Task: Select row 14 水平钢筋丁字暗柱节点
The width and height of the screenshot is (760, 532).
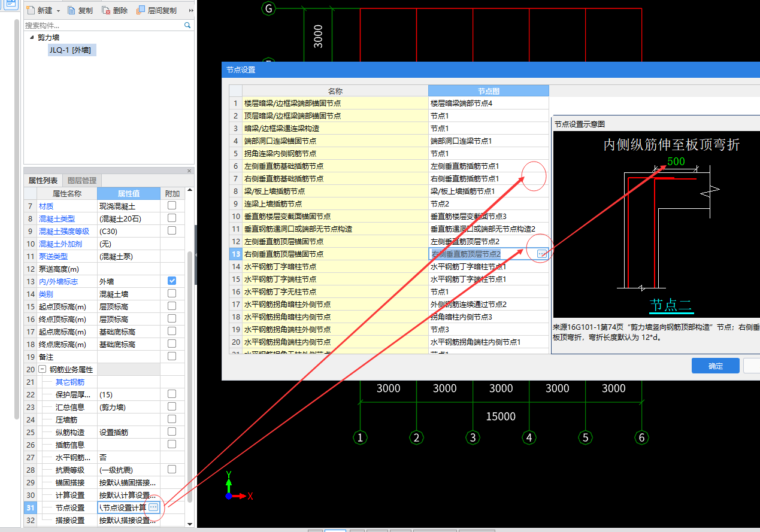Action: [335, 267]
